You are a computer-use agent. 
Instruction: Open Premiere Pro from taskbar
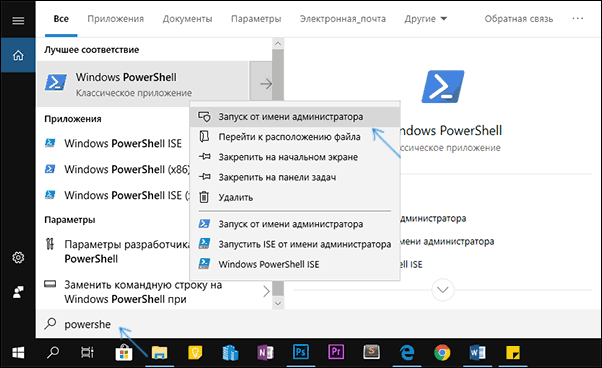[336, 353]
